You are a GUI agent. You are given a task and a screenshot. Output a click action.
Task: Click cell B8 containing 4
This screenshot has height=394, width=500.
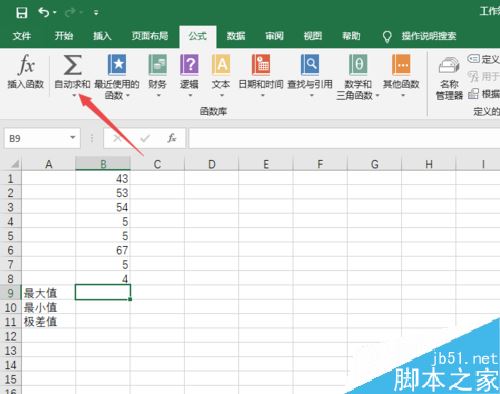click(x=103, y=279)
